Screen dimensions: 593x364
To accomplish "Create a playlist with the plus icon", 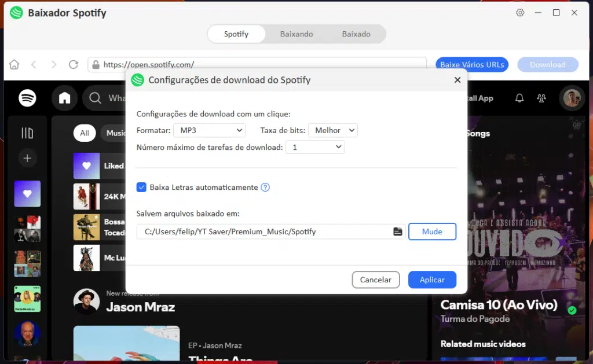I will (27, 157).
